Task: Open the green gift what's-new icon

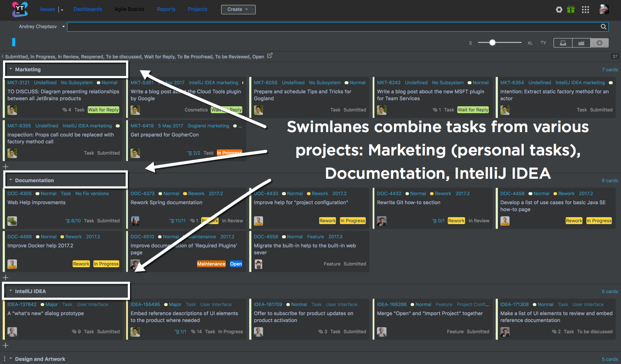Action: [571, 9]
